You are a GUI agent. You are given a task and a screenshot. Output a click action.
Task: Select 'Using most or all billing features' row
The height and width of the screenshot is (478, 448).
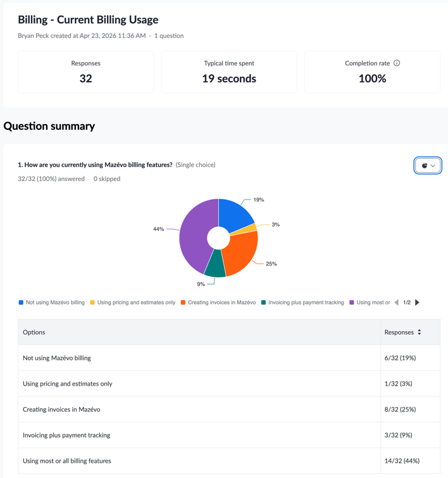coord(229,461)
